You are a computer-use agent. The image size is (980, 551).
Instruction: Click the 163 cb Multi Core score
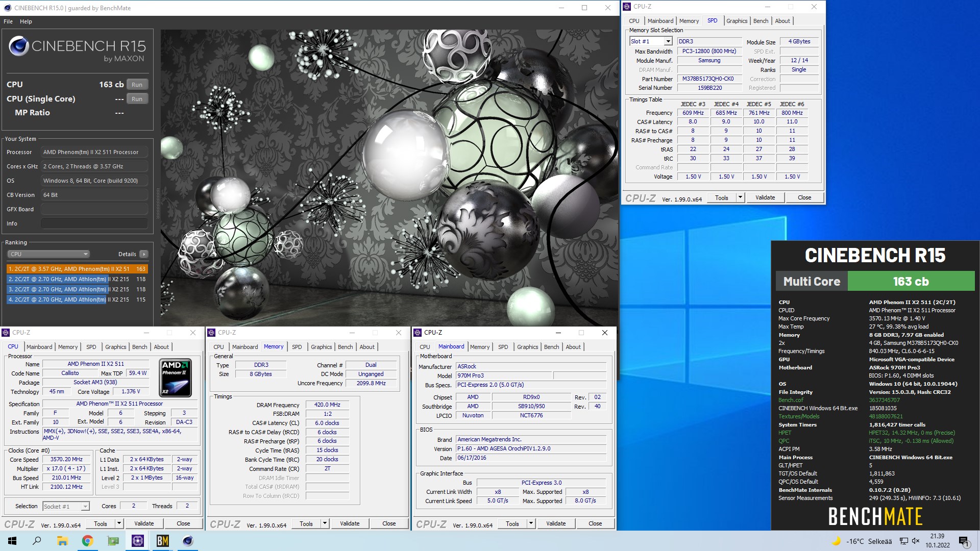[911, 281]
